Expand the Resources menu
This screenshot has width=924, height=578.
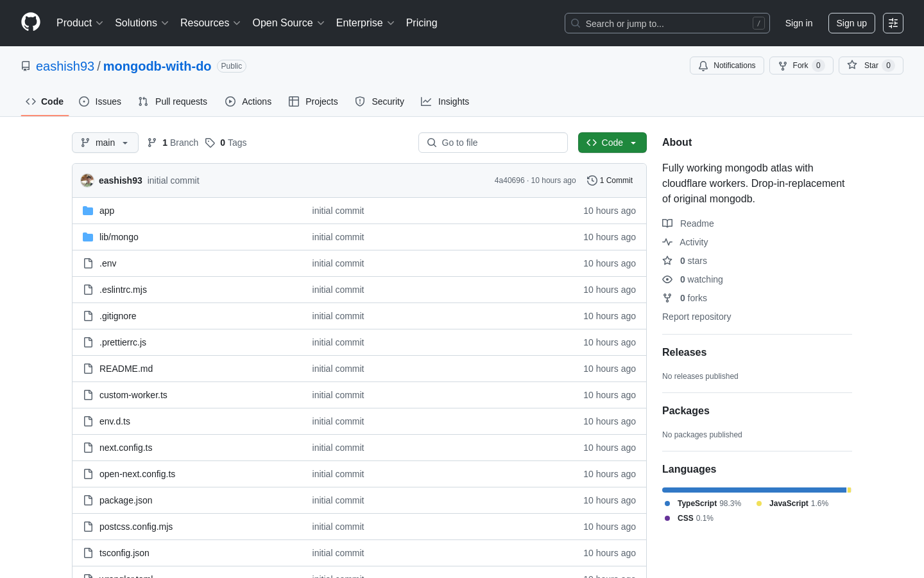point(210,22)
